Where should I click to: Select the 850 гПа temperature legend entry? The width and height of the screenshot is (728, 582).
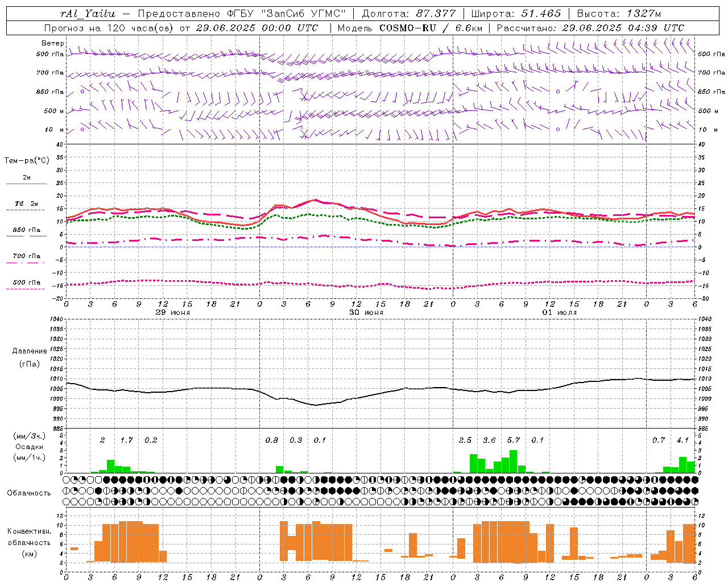point(26,230)
